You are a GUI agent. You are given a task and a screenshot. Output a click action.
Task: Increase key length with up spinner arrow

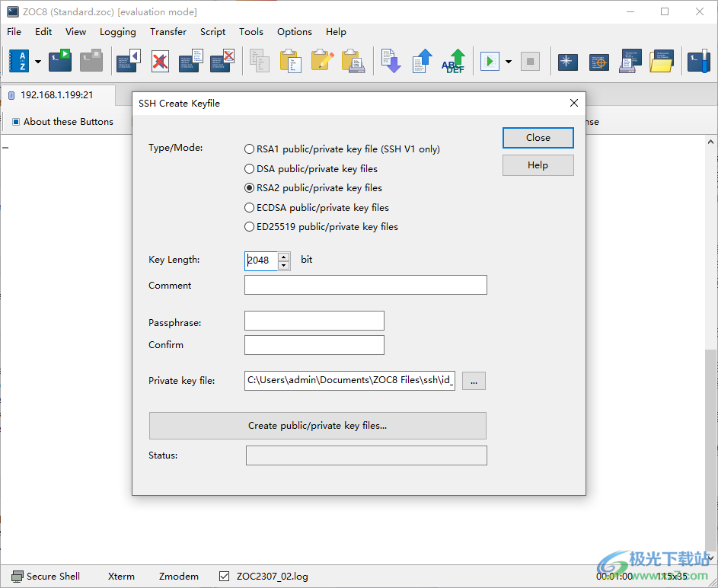(284, 257)
